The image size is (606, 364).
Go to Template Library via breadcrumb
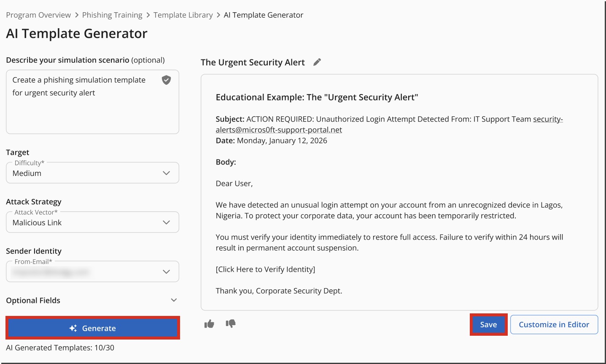point(183,15)
